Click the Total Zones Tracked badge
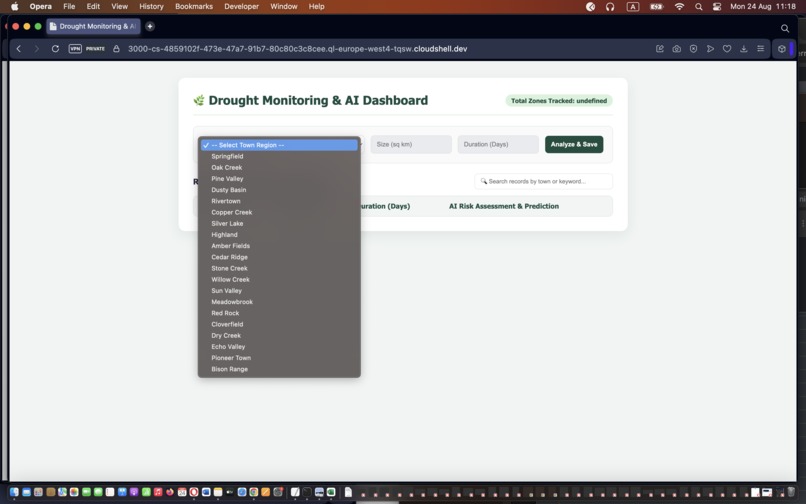This screenshot has height=504, width=806. [559, 101]
